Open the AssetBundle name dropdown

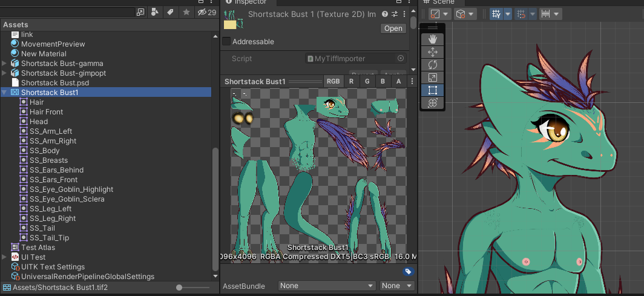click(327, 286)
